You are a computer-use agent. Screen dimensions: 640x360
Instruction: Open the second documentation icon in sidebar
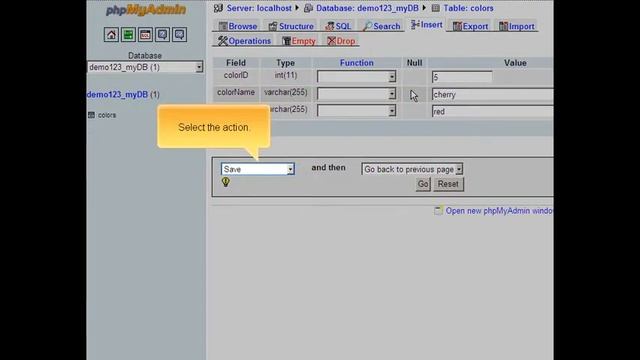(180, 35)
